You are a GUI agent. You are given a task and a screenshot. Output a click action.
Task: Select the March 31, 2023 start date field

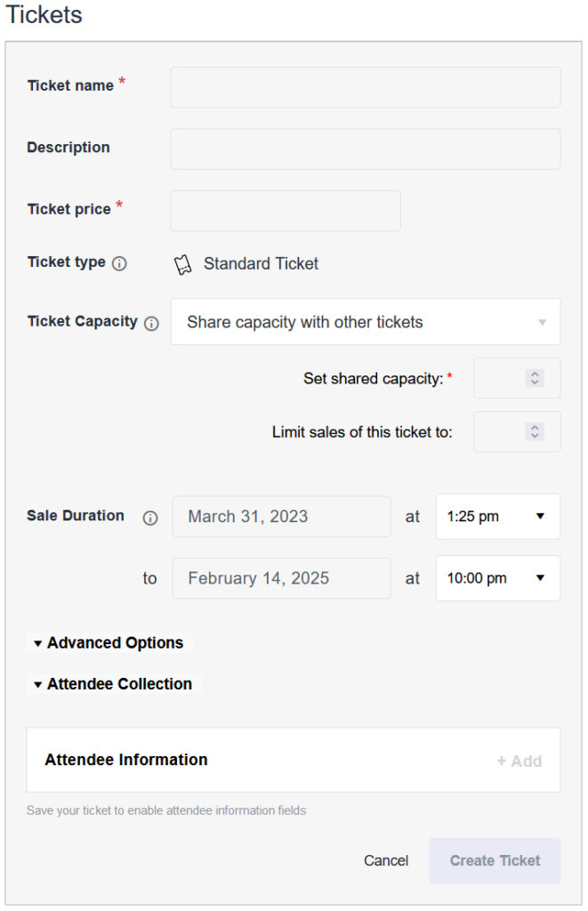tap(281, 516)
